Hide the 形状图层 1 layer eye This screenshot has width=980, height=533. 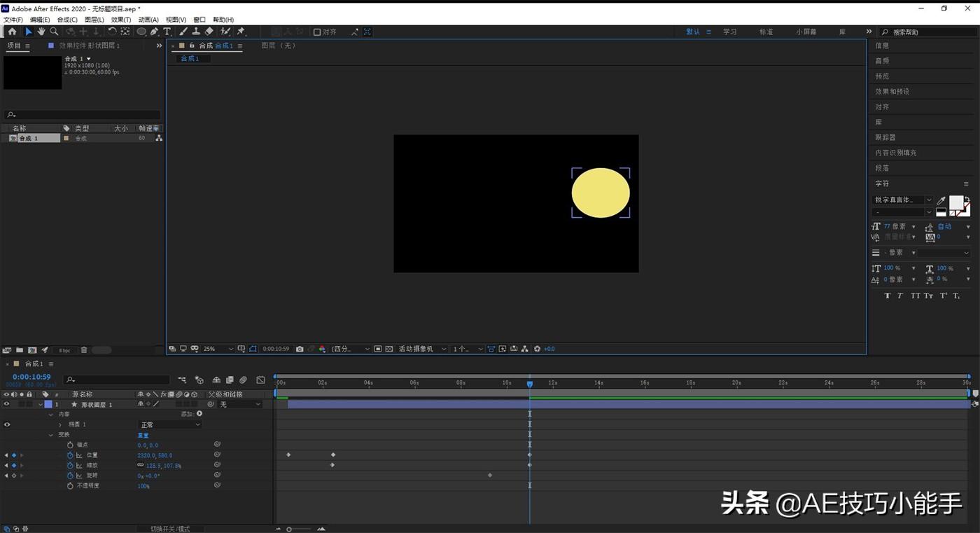(7, 404)
